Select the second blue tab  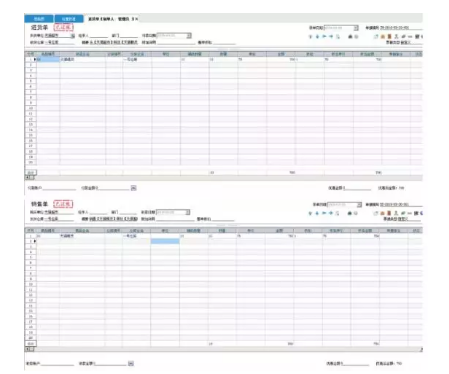tap(69, 19)
